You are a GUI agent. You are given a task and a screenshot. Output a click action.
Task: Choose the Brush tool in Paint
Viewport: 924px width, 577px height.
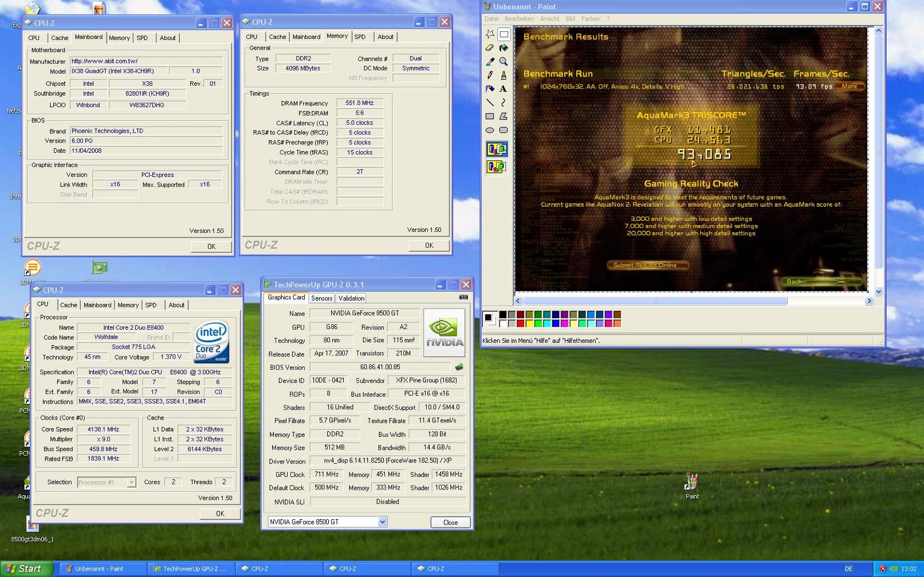click(504, 76)
